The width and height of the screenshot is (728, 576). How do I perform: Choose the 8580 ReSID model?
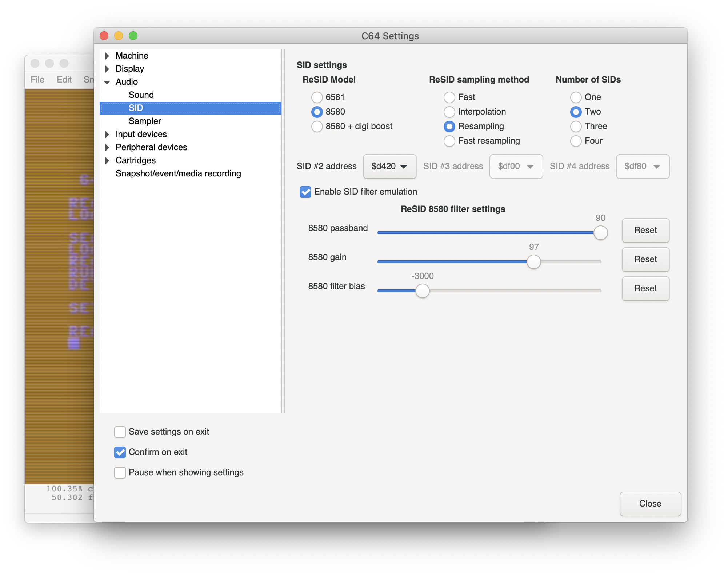click(x=317, y=112)
